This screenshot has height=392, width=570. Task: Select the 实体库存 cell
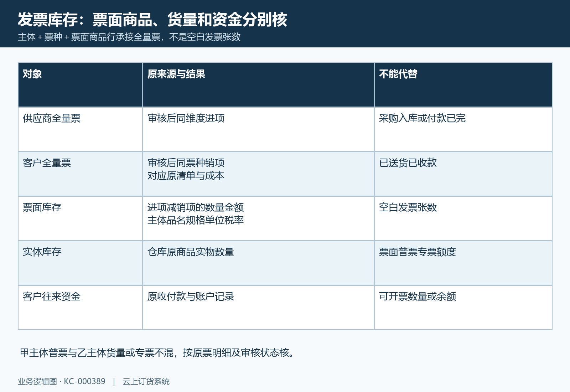click(x=81, y=263)
